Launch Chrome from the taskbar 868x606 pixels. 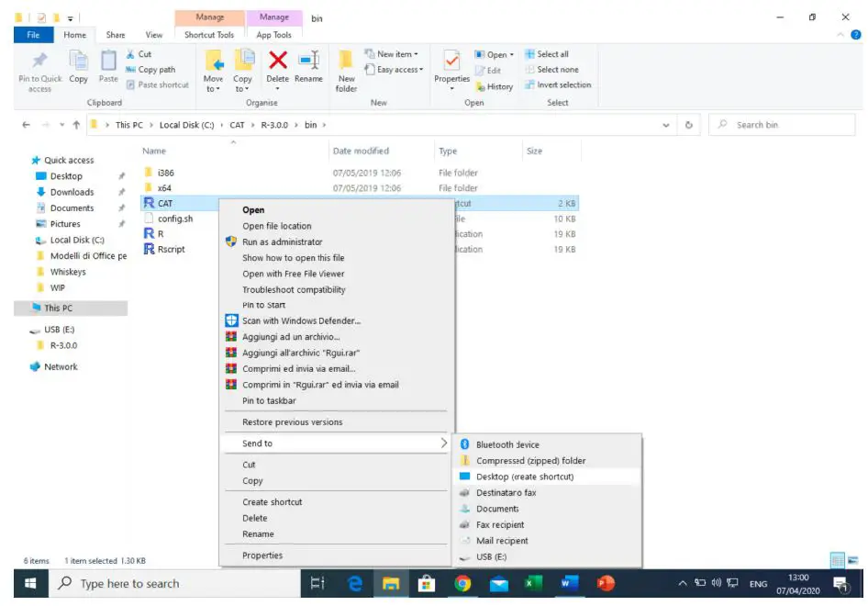tap(462, 583)
